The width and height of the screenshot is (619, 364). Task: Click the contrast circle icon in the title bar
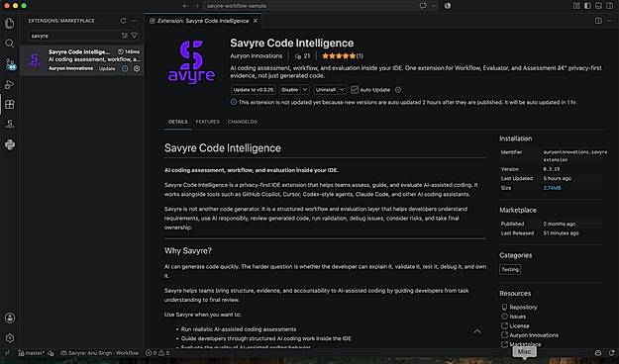tap(448, 6)
